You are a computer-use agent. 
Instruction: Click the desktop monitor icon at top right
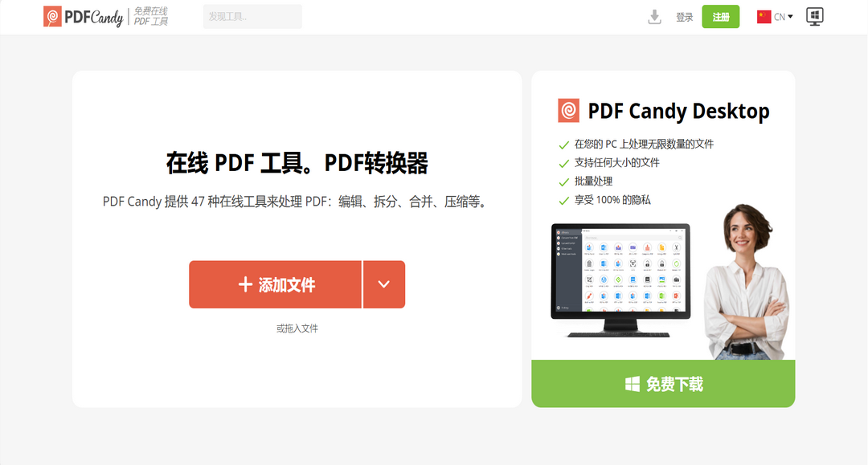[x=815, y=16]
